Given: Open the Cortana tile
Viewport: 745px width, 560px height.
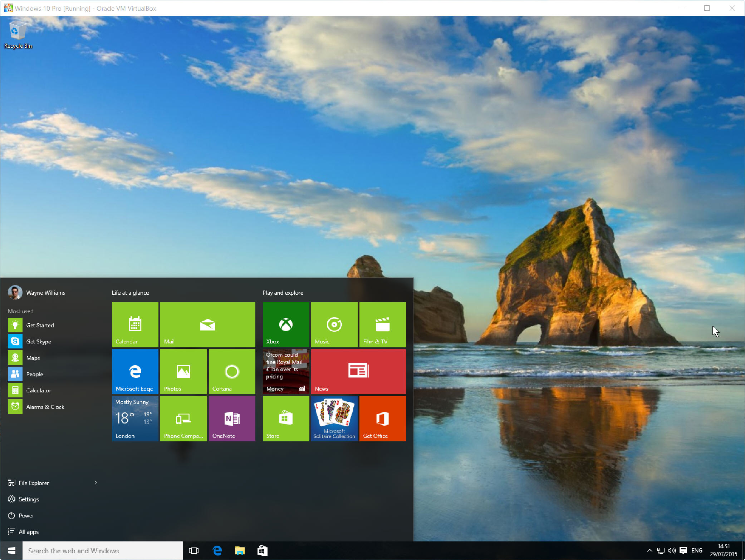Looking at the screenshot, I should [x=232, y=370].
